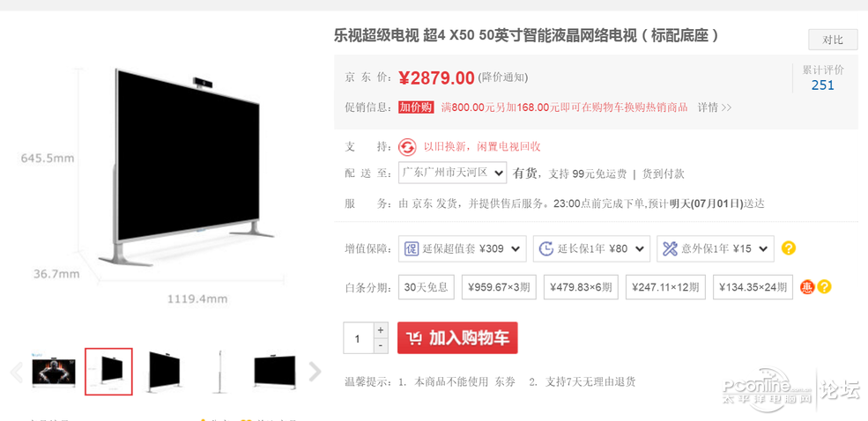This screenshot has width=868, height=421.
Task: Expand the 延保超值套 ¥309 dropdown
Action: [463, 248]
